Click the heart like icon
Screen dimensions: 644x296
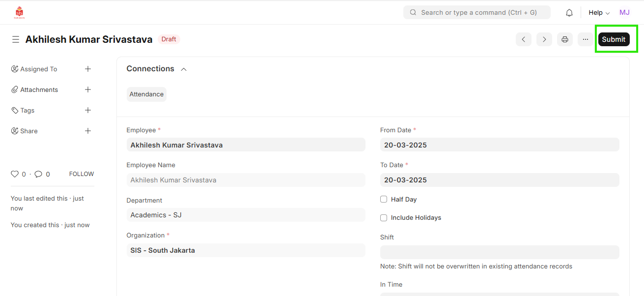(15, 174)
